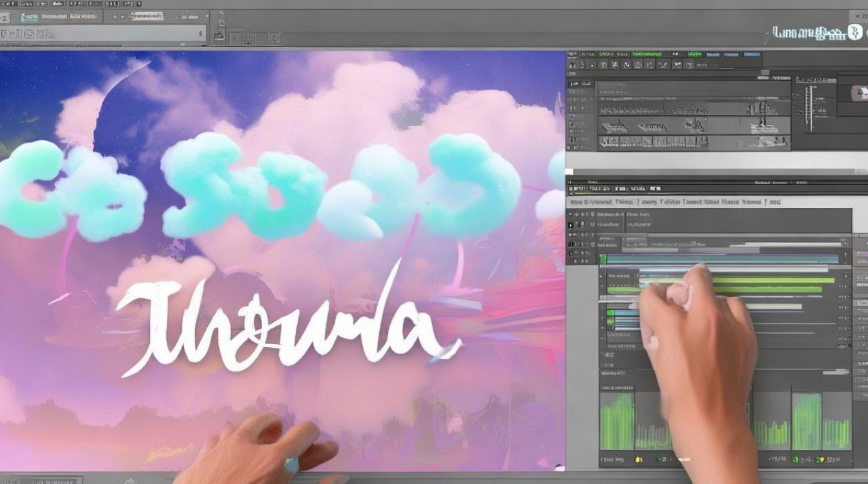Select the green highlighted tab in upper panel
Screen dimensions: 868x484
[x=647, y=54]
